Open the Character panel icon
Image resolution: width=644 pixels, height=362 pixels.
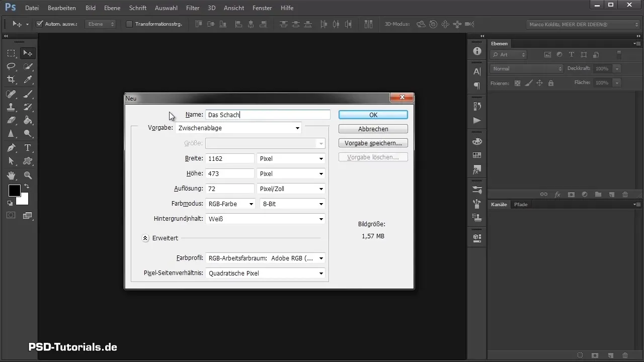coord(477,71)
